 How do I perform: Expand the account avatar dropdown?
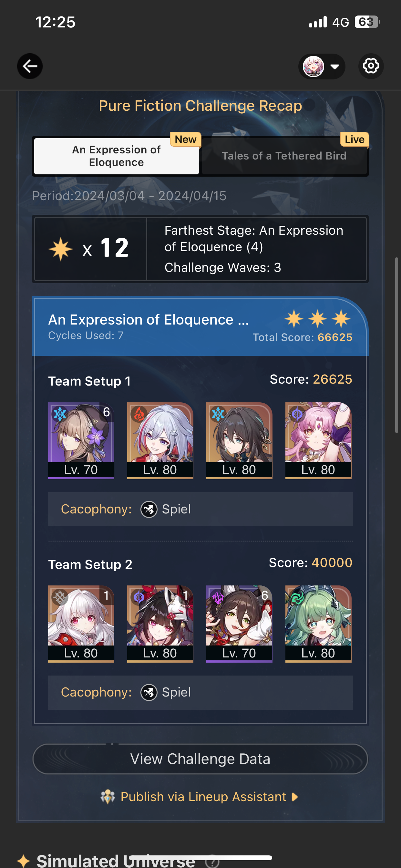[322, 67]
